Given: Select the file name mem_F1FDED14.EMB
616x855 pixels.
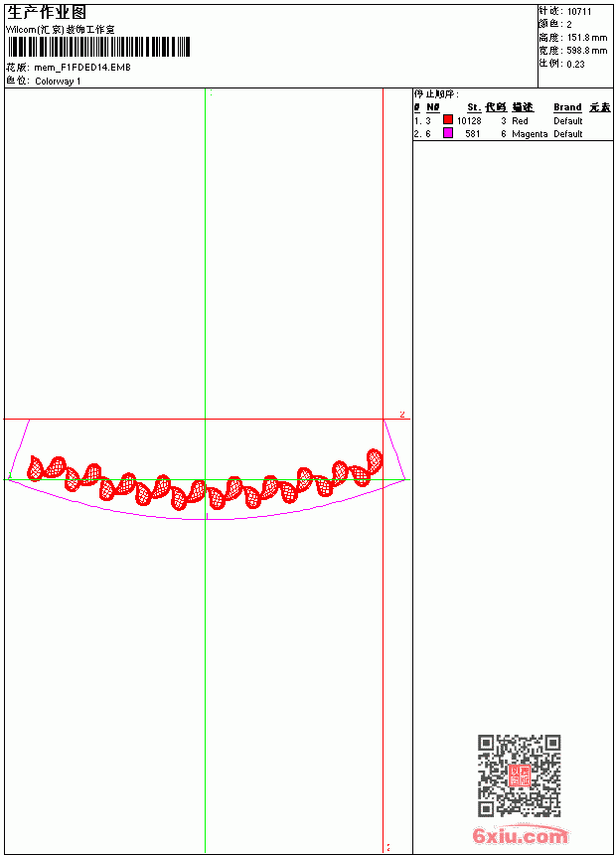Looking at the screenshot, I should [x=82, y=67].
